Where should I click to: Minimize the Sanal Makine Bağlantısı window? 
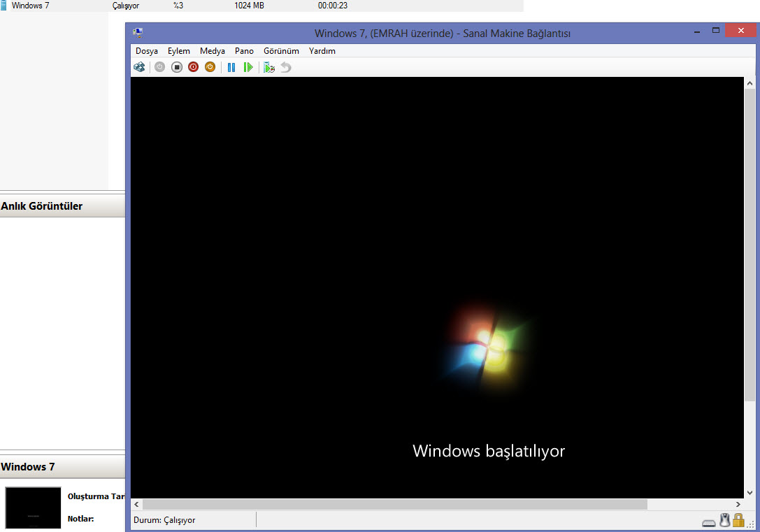(x=697, y=31)
